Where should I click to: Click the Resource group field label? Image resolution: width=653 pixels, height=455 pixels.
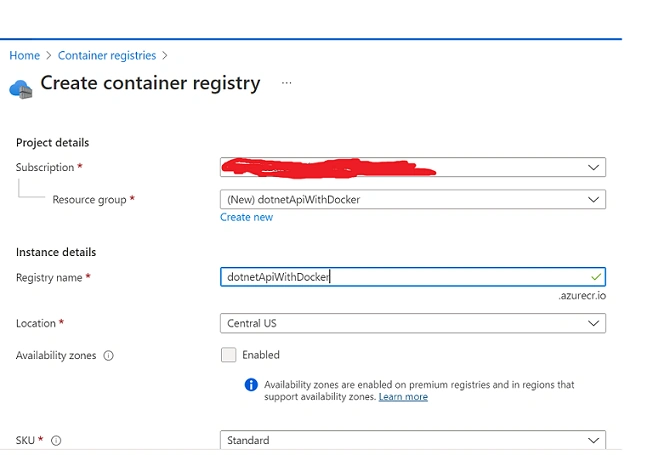[x=89, y=200]
